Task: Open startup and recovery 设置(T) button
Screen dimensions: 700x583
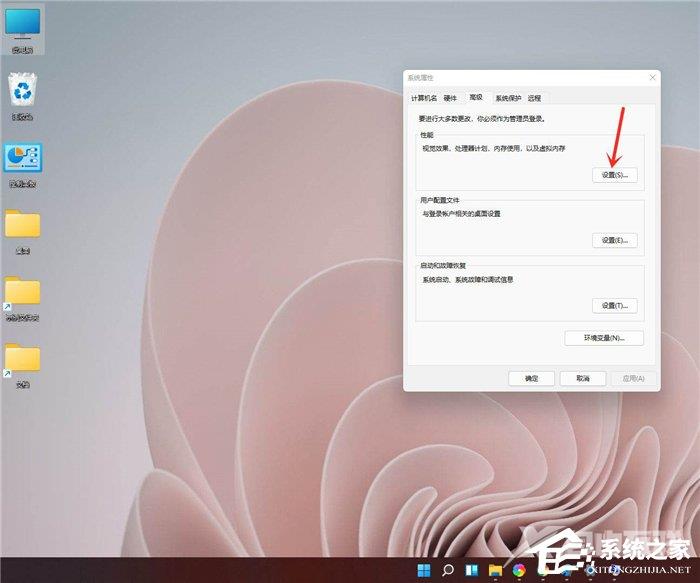Action: point(615,306)
